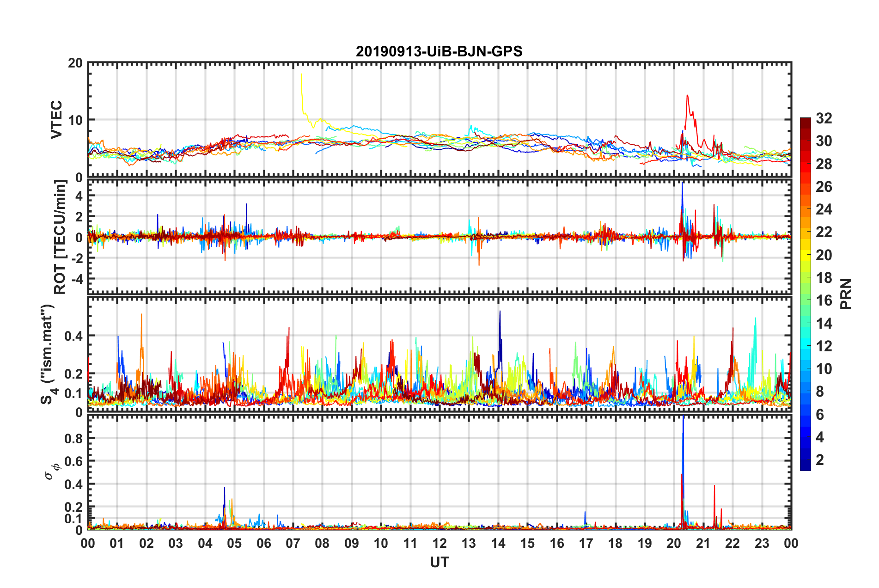Click UT axis hour tick 21
The image size is (879, 588).
(703, 543)
